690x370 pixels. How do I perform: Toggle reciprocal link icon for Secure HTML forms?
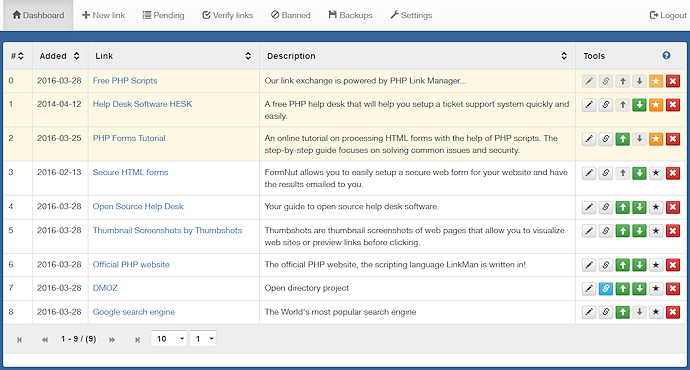606,173
